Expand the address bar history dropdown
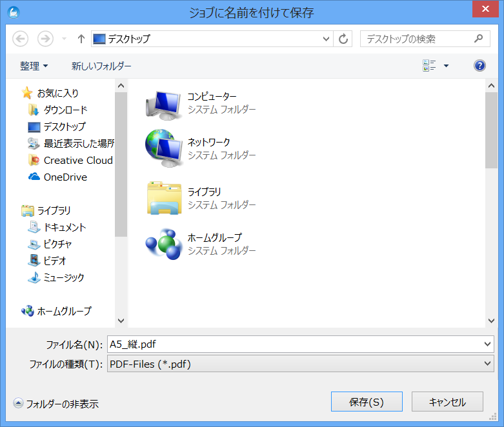 (x=326, y=39)
